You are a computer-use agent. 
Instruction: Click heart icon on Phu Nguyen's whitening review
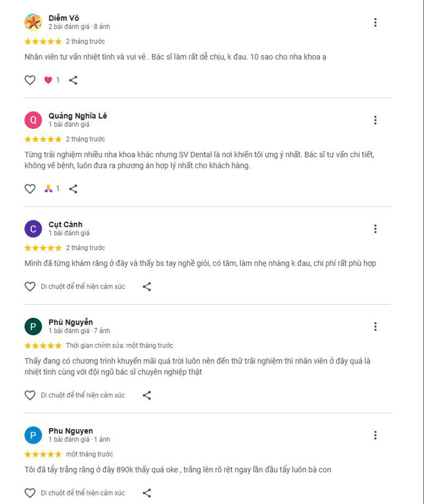(x=30, y=493)
